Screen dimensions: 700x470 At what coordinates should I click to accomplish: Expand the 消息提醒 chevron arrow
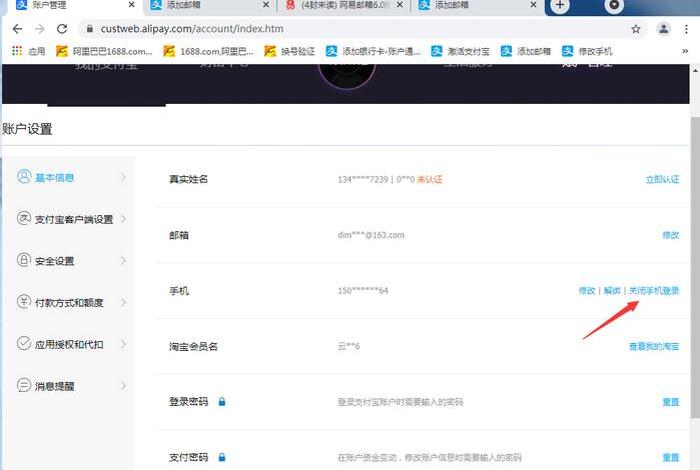124,386
